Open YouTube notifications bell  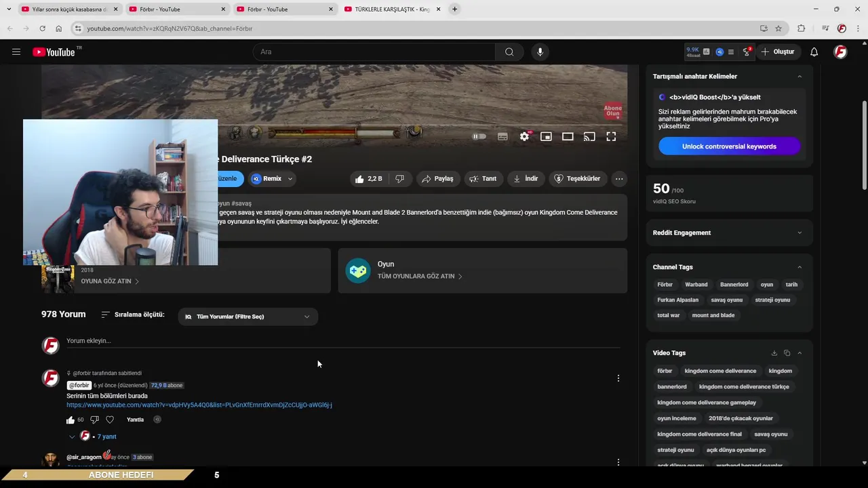pos(814,52)
